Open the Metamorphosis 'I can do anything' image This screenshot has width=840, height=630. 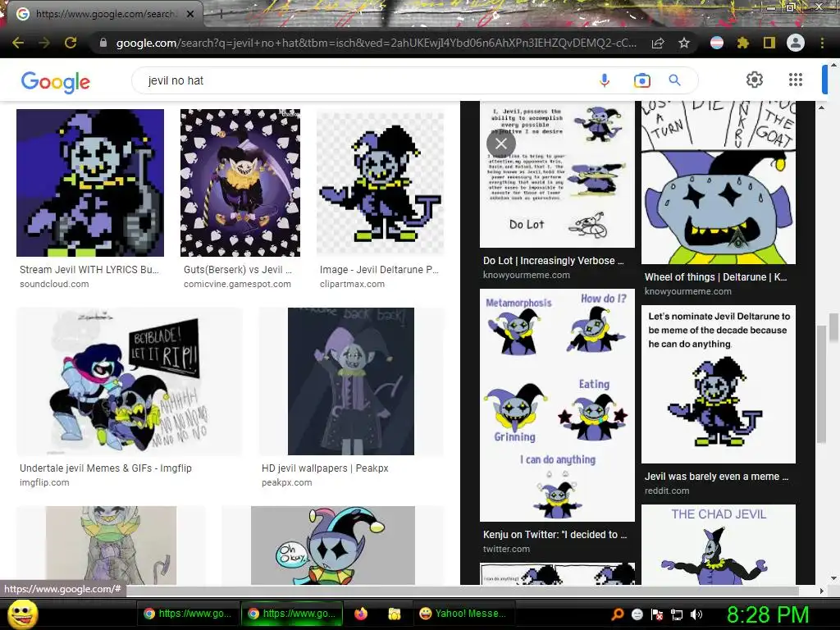(557, 405)
